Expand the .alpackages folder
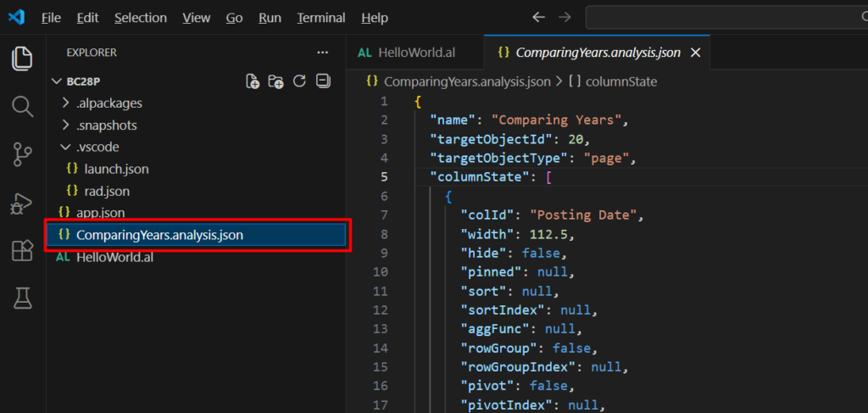This screenshot has width=868, height=413. 108,103
